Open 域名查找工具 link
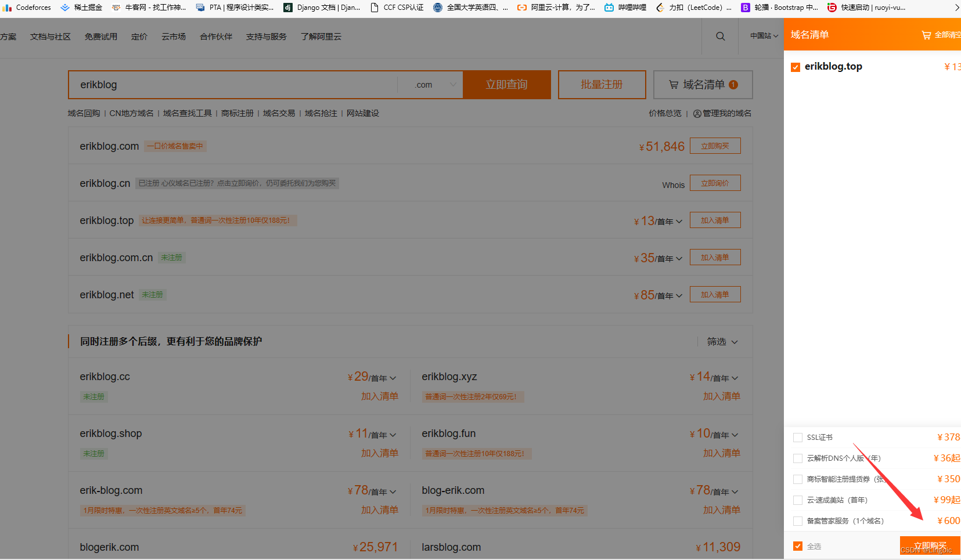The height and width of the screenshot is (560, 961). 188,113
